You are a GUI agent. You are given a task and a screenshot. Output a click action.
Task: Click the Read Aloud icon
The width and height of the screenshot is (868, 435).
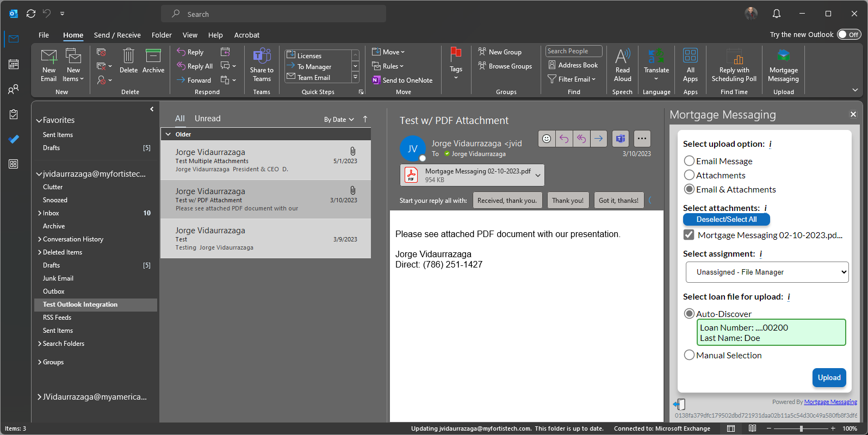coord(623,65)
